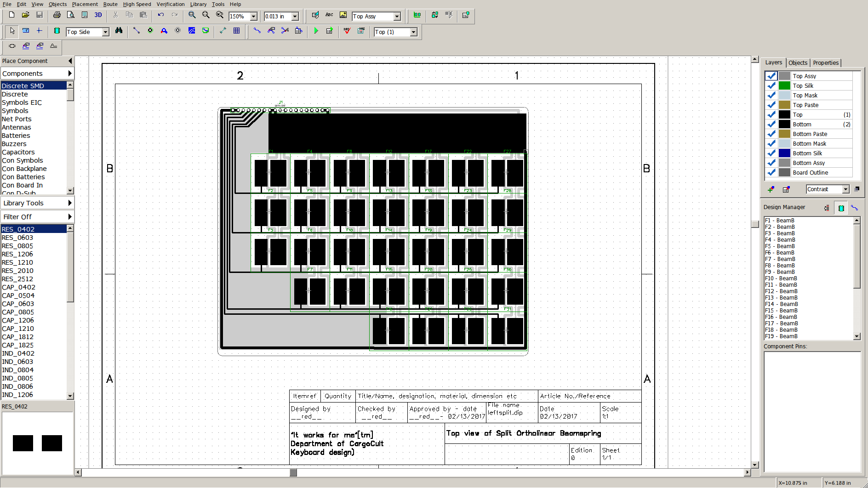Click the undo arrow in the toolbar

(160, 15)
